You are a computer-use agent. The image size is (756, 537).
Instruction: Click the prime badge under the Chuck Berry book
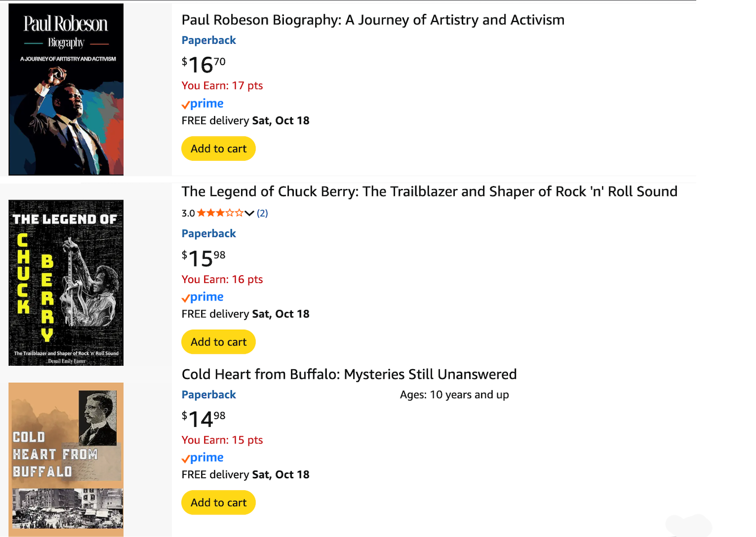(x=203, y=297)
